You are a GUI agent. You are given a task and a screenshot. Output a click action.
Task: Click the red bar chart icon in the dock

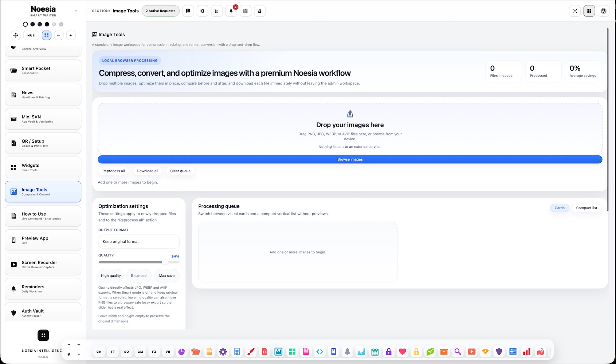[x=527, y=352]
